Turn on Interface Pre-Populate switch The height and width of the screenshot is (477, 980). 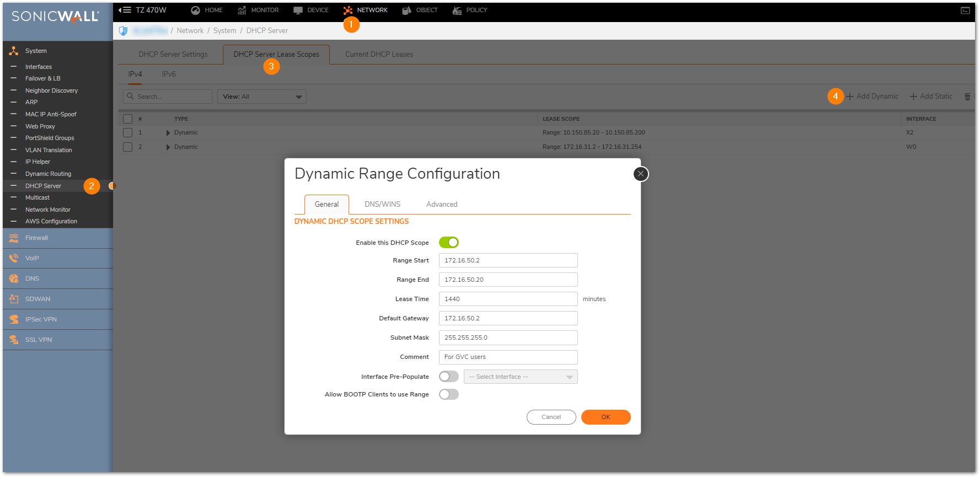tap(448, 377)
